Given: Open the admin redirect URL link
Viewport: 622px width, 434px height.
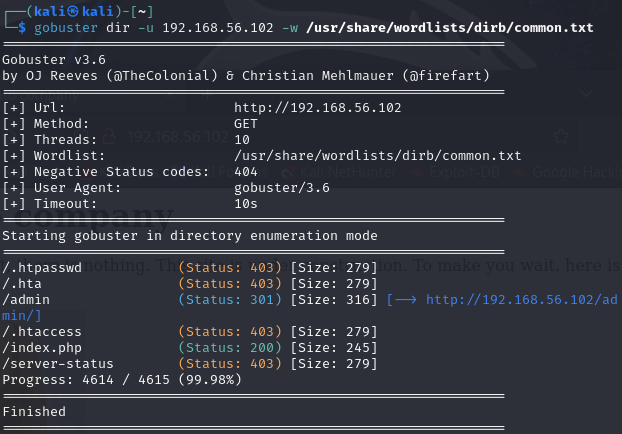Looking at the screenshot, I should [521, 300].
